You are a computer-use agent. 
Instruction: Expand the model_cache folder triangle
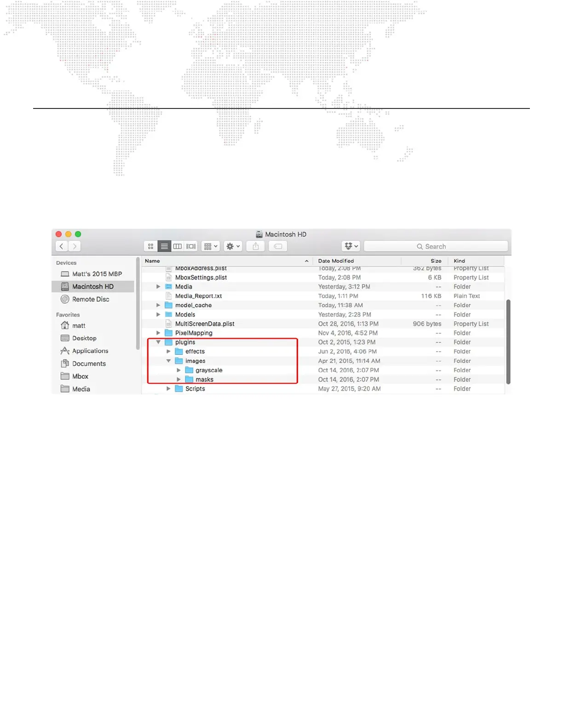tap(158, 305)
